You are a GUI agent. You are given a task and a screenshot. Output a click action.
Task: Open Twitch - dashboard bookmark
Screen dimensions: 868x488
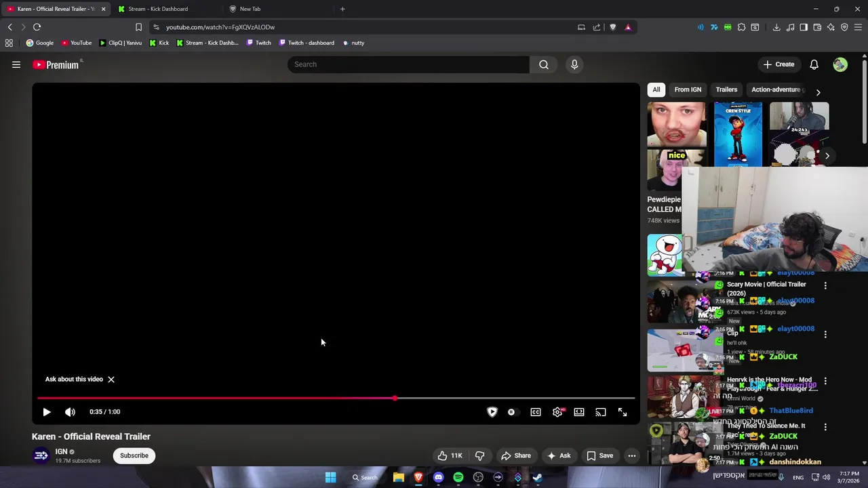point(306,43)
